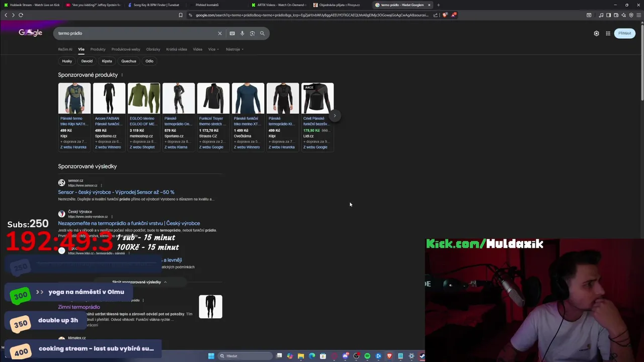Open Steam from taskbar

tap(422, 356)
